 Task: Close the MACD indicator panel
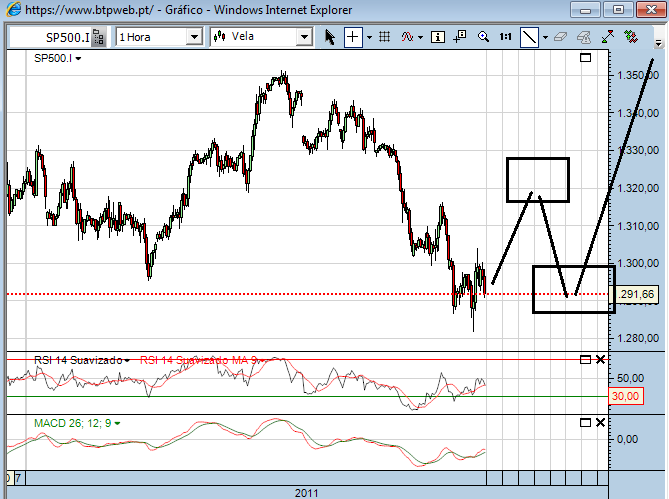[x=600, y=423]
